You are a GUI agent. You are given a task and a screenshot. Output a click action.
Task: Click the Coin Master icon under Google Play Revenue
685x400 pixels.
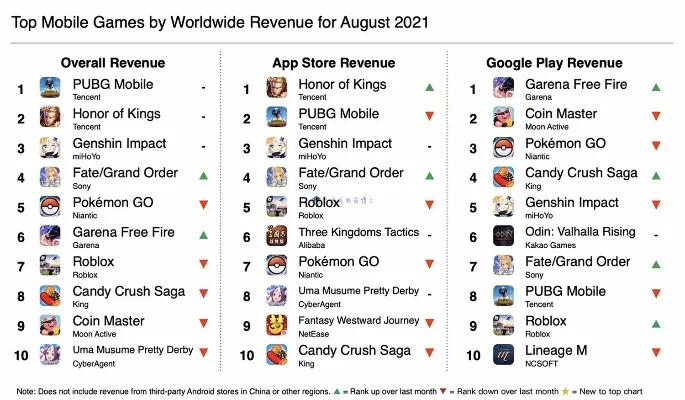point(504,119)
